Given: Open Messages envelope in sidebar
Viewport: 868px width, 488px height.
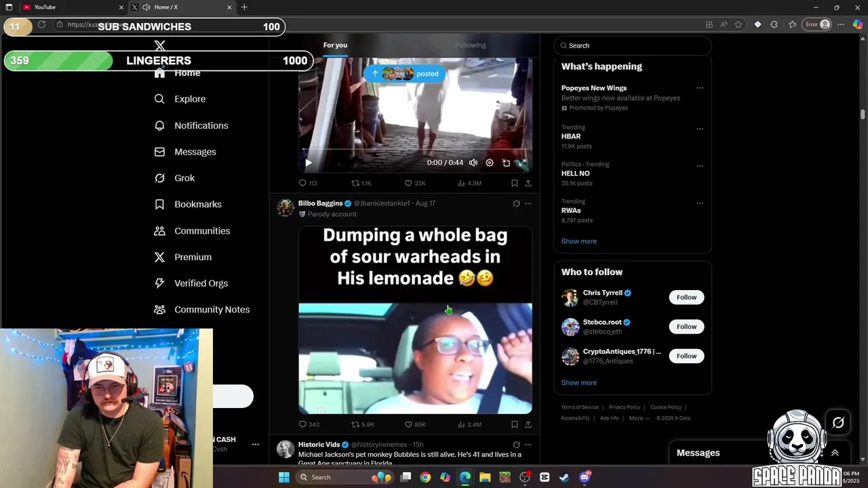Looking at the screenshot, I should [x=185, y=152].
